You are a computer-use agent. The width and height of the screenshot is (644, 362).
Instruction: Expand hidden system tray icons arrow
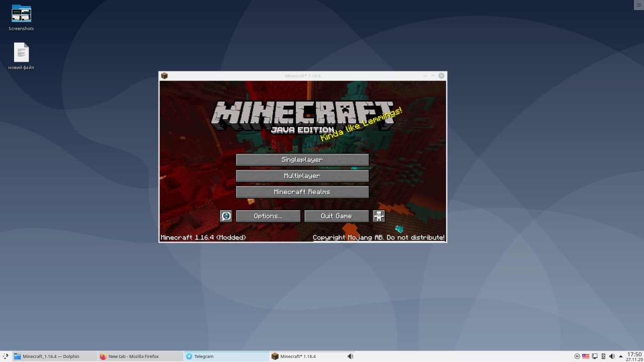pyautogui.click(x=621, y=356)
